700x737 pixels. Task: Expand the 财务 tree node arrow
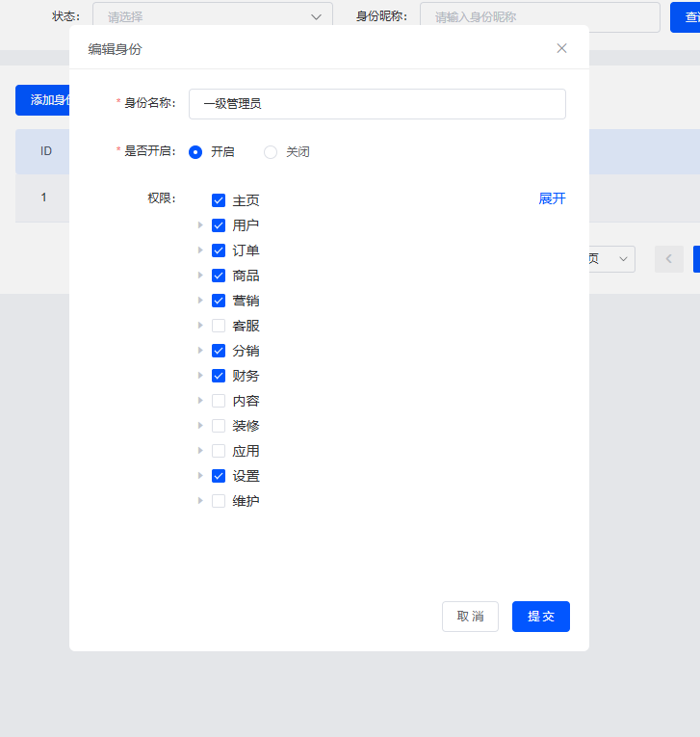click(x=200, y=376)
